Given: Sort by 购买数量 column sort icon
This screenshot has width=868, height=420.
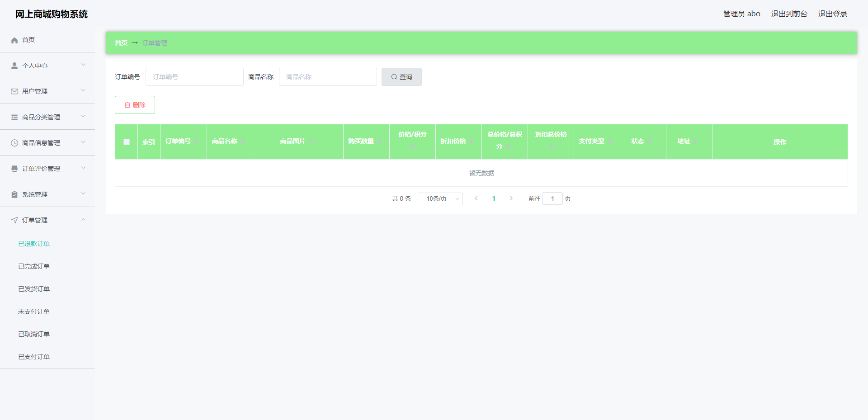Looking at the screenshot, I should click(x=379, y=142).
